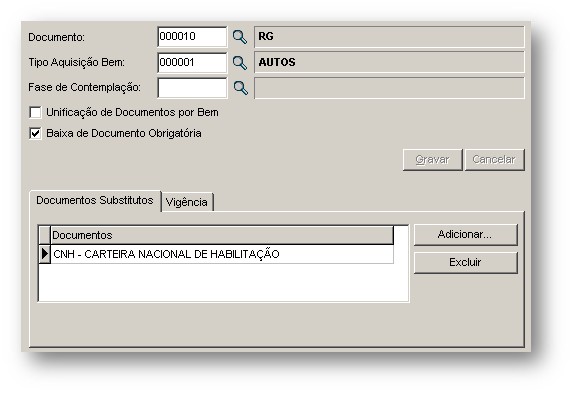Click the empty Fase de Contemplação field

pos(192,88)
